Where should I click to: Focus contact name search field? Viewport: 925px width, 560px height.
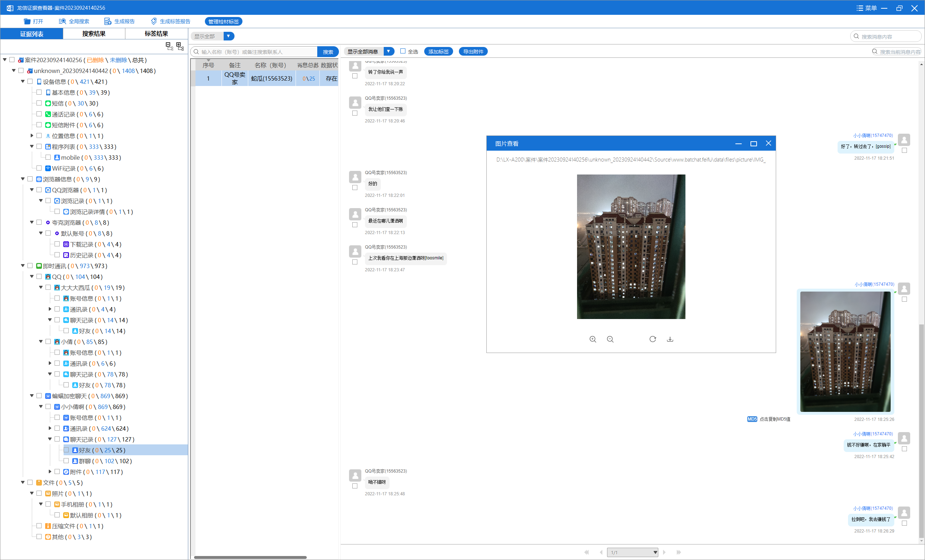click(x=254, y=52)
